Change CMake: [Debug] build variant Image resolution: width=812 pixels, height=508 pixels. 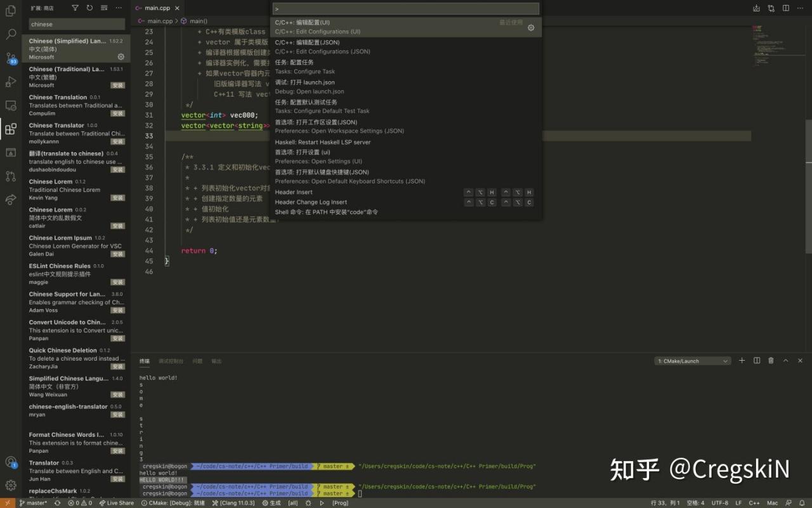click(x=173, y=503)
